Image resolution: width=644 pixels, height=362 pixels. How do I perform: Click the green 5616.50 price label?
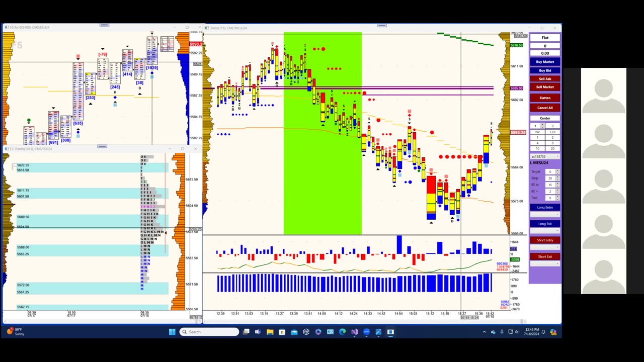[x=517, y=46]
